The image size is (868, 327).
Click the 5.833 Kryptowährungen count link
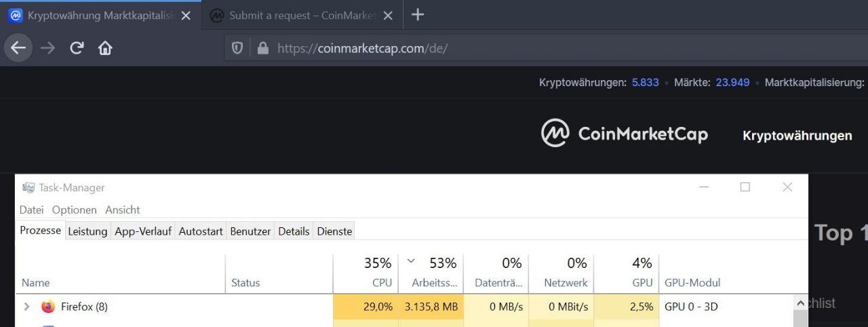point(646,83)
